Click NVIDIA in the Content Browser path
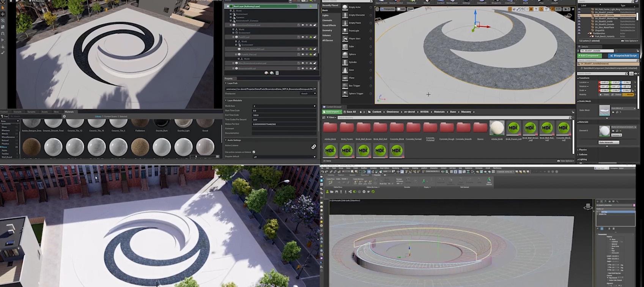The width and height of the screenshot is (644, 287). (x=424, y=112)
